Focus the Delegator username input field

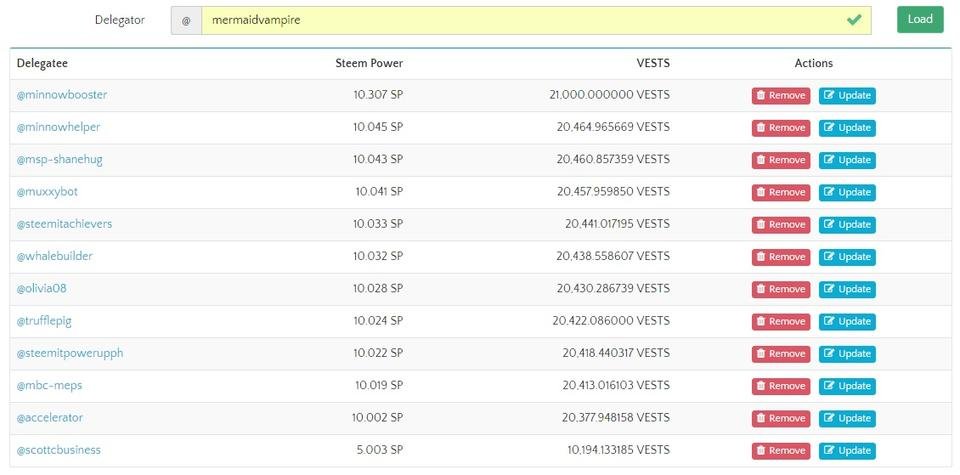pyautogui.click(x=536, y=20)
